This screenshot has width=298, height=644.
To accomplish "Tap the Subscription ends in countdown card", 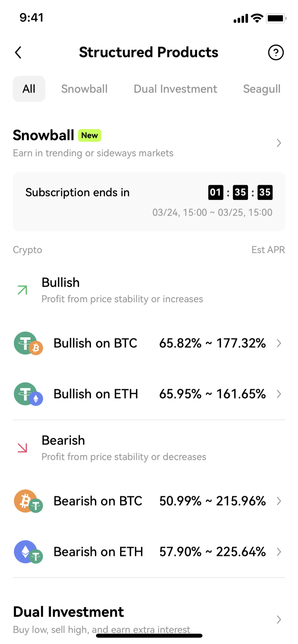I will [149, 202].
